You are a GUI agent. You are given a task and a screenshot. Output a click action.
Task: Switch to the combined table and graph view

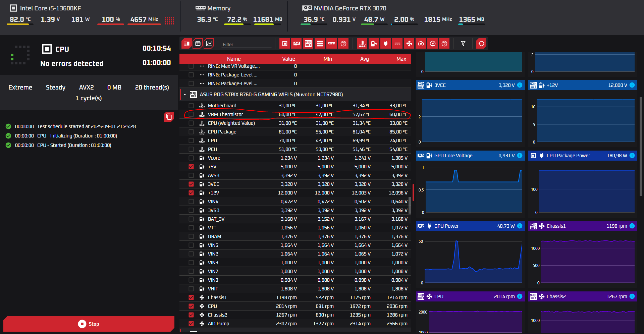point(187,44)
